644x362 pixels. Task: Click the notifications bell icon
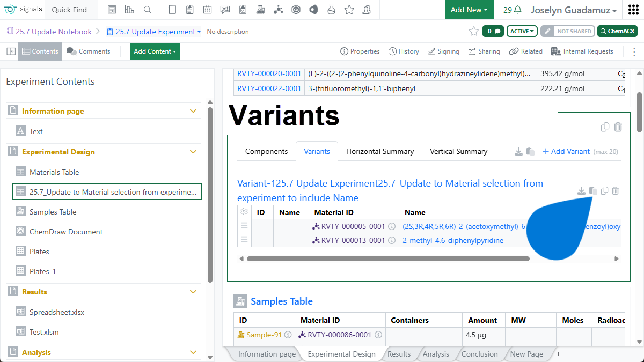click(x=518, y=10)
